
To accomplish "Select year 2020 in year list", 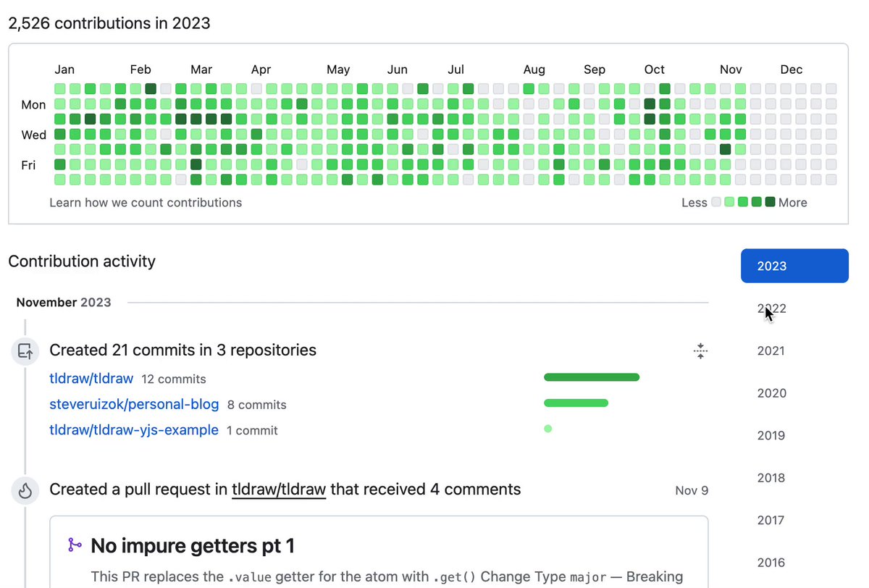I will (772, 393).
